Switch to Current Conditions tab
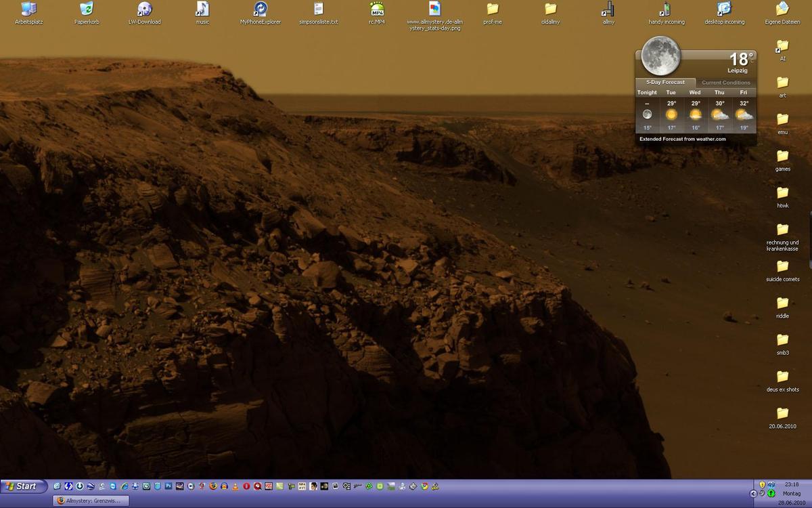The height and width of the screenshot is (508, 812). click(725, 83)
